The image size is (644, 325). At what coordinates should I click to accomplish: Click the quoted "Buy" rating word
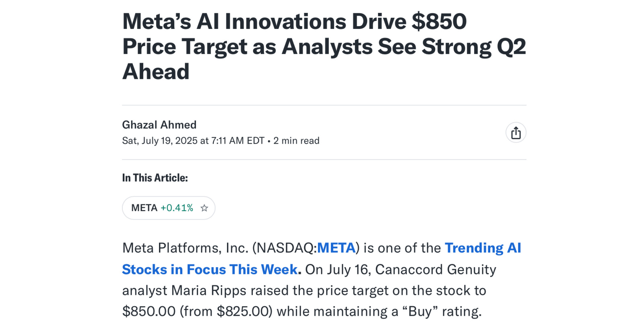[x=420, y=311]
